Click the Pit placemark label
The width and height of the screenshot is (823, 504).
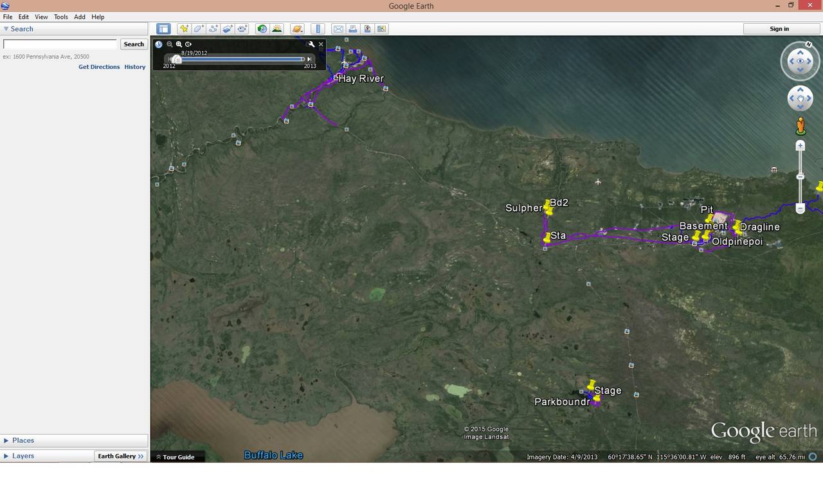(707, 209)
